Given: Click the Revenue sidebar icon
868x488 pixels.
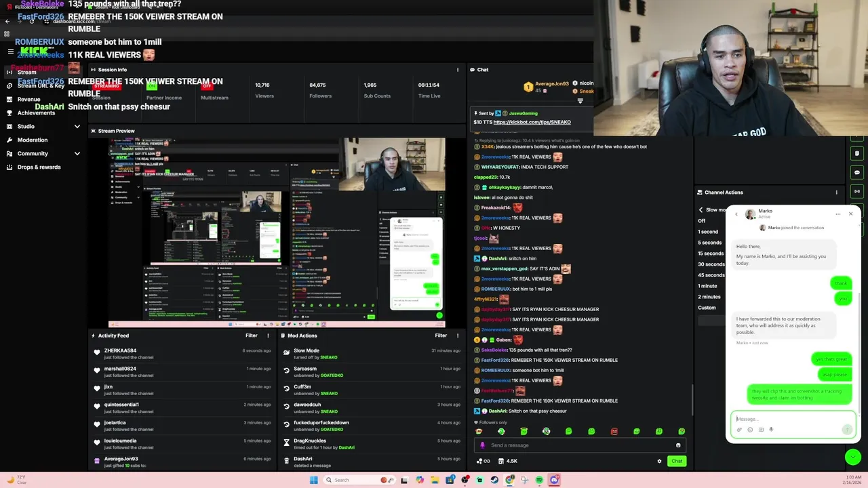Looking at the screenshot, I should 9,99.
